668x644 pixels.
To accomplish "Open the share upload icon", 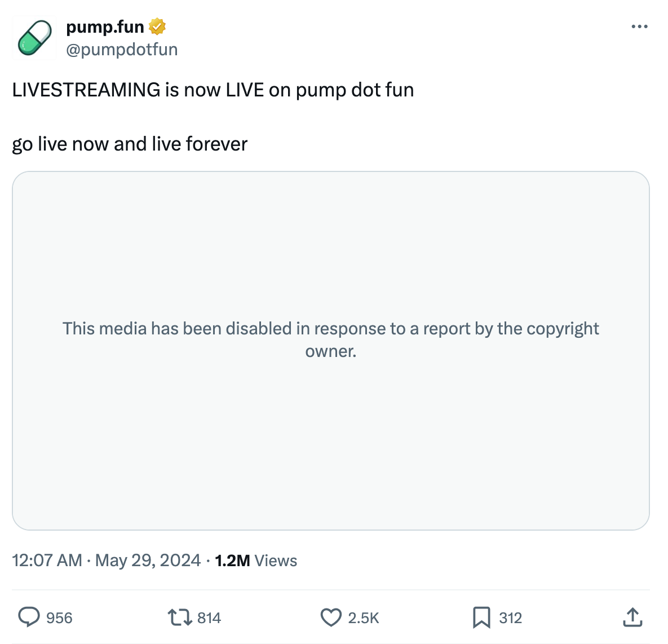I will (632, 617).
